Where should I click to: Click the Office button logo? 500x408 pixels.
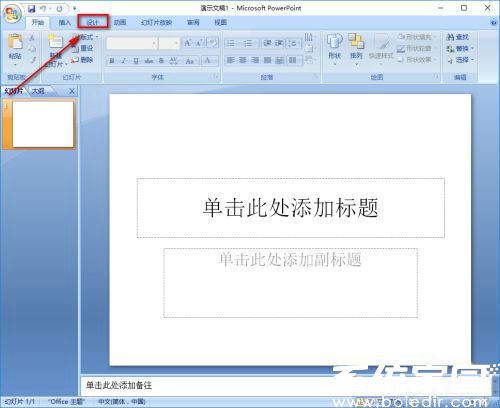(x=12, y=15)
